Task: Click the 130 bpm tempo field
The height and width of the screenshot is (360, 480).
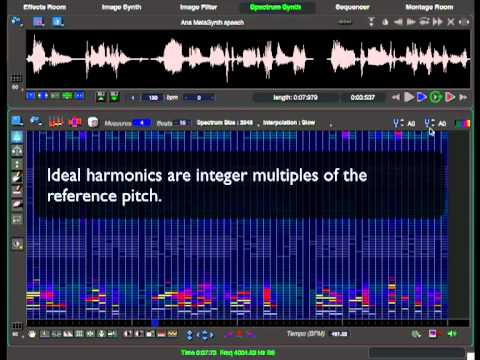Action: pyautogui.click(x=153, y=98)
